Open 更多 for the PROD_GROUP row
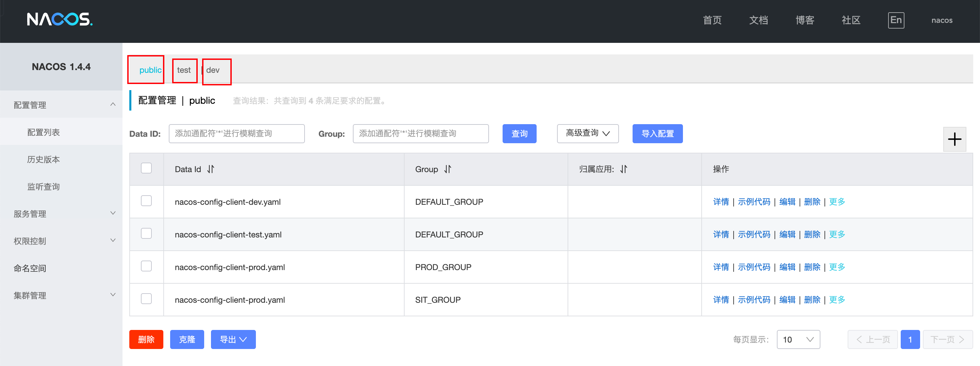The height and width of the screenshot is (366, 980). (x=837, y=267)
